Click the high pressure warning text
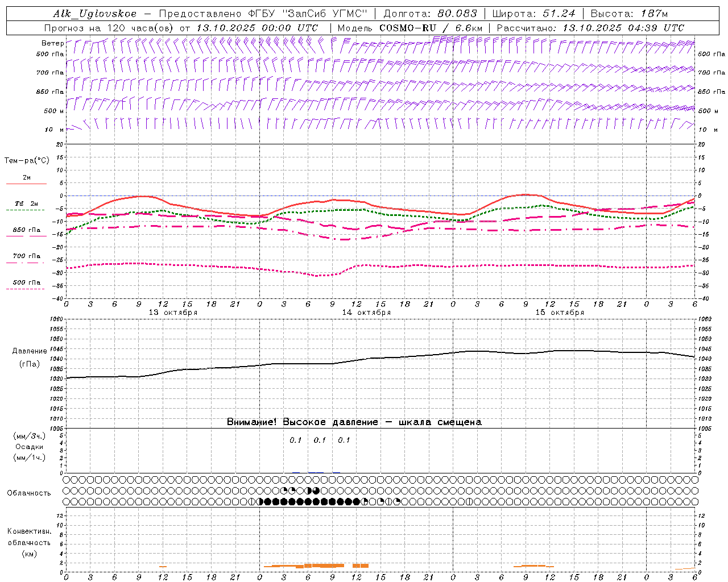 click(354, 422)
